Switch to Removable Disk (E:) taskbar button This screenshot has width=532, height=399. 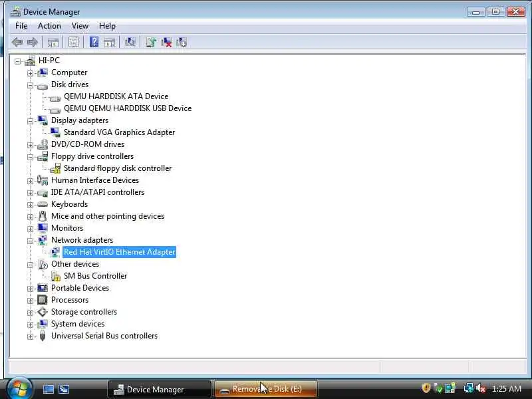[265, 389]
